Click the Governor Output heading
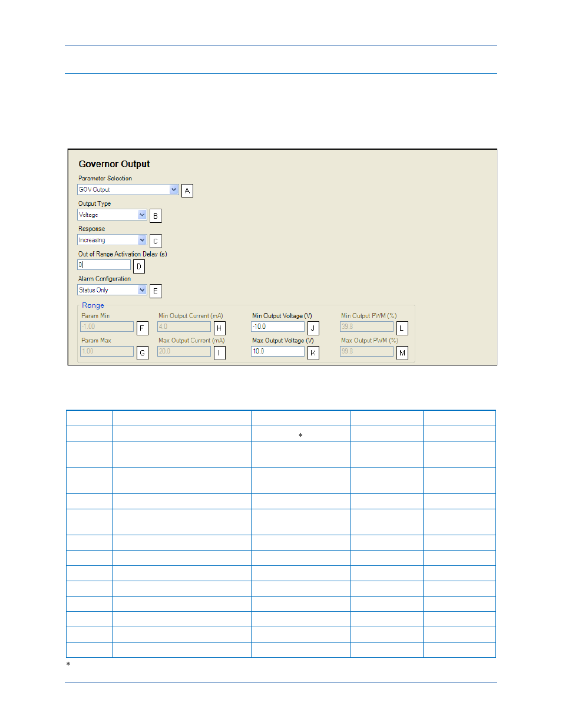 click(114, 164)
